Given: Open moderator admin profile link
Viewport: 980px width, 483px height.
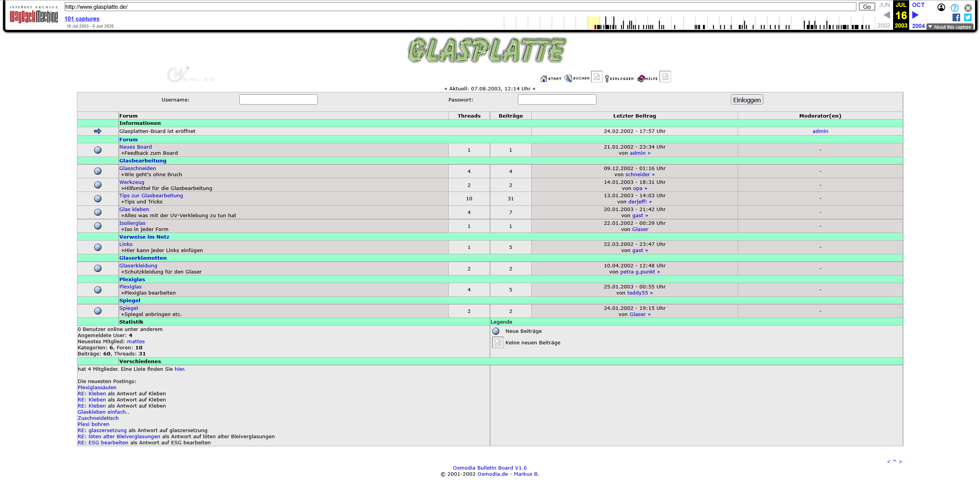Looking at the screenshot, I should click(820, 131).
